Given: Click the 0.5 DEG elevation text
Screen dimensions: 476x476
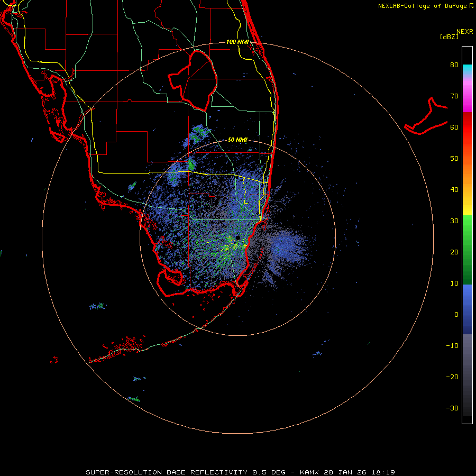Looking at the screenshot, I should (x=269, y=472).
